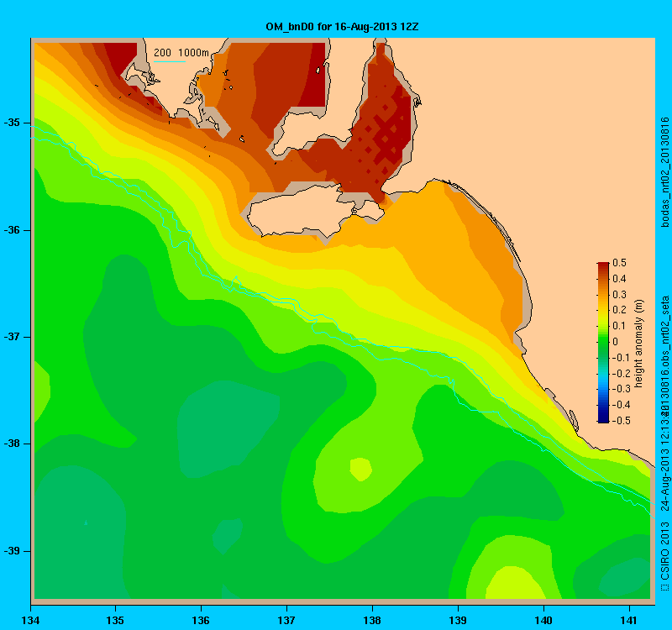
Task: Click the 0 value on the colorbar
Action: point(616,342)
